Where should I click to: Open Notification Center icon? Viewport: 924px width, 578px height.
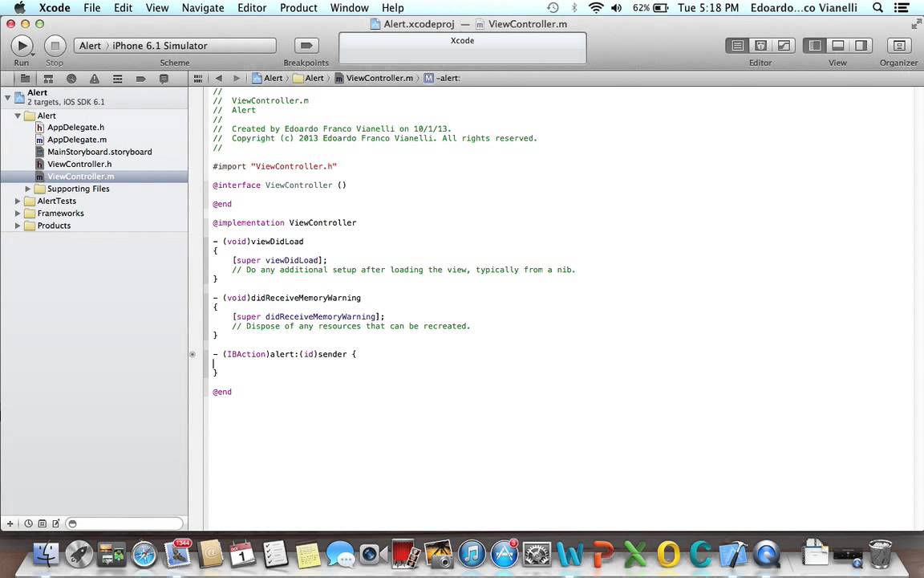(x=902, y=8)
